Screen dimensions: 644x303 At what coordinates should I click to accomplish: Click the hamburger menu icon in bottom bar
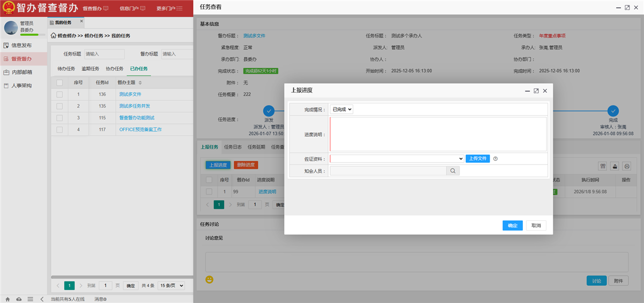tap(31, 299)
